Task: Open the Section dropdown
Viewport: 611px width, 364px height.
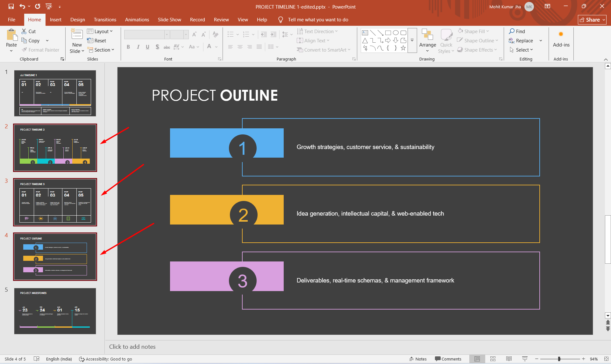Action: pyautogui.click(x=101, y=50)
